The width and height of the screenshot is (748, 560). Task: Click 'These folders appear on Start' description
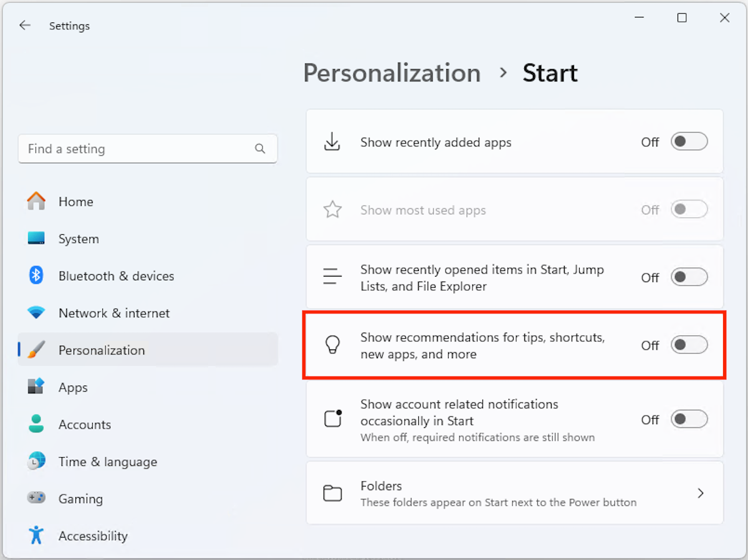click(x=499, y=502)
